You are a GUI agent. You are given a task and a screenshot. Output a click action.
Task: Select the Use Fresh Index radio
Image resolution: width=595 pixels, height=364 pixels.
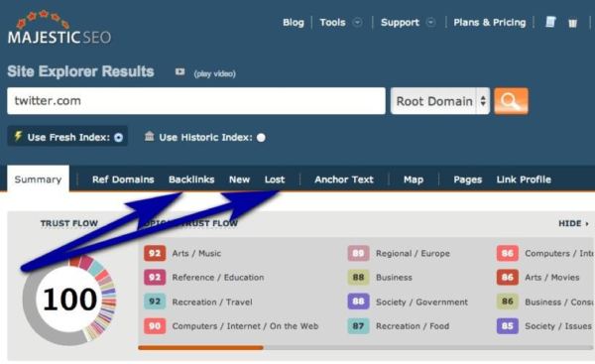pyautogui.click(x=119, y=138)
